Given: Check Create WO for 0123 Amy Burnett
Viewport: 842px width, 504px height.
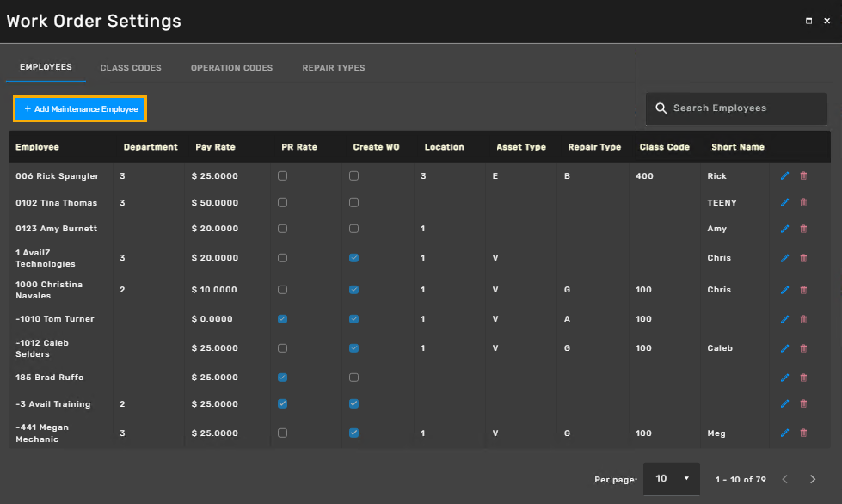Looking at the screenshot, I should click(353, 229).
